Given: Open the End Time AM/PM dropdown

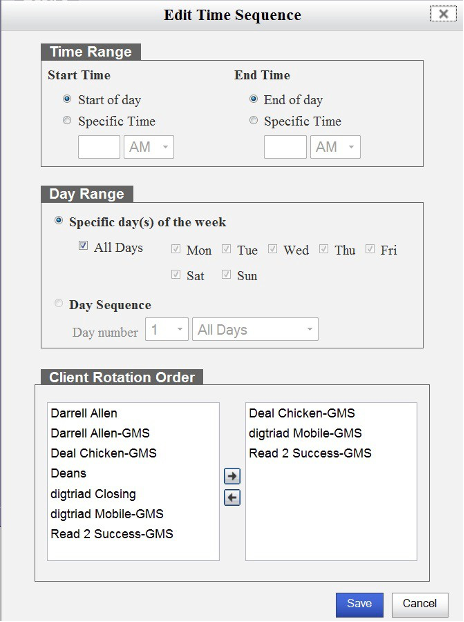Looking at the screenshot, I should pos(335,147).
